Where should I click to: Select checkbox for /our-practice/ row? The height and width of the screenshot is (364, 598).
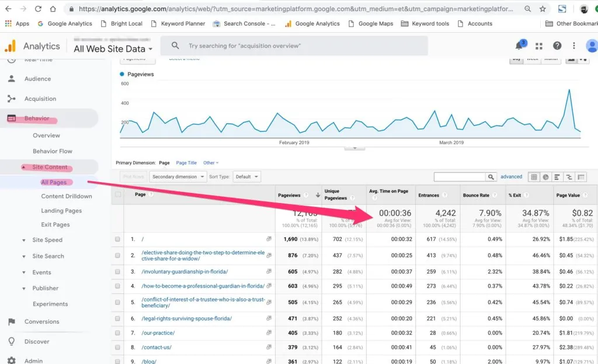pos(118,333)
